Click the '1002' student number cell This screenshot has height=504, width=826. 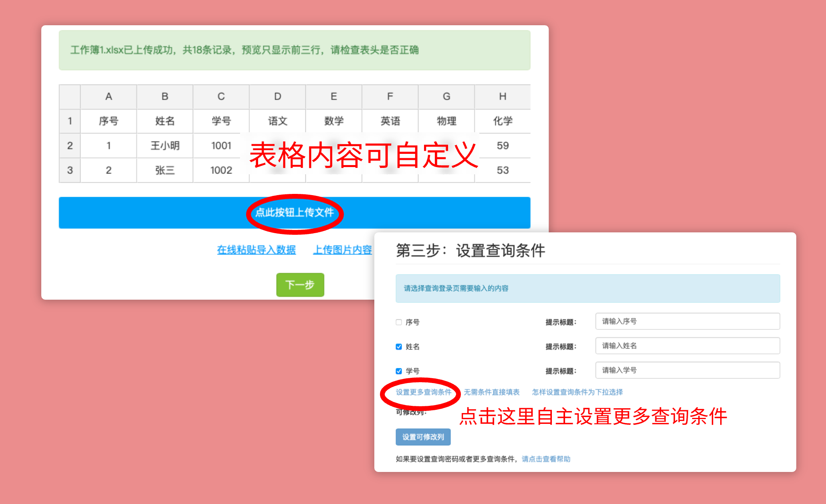pos(221,170)
